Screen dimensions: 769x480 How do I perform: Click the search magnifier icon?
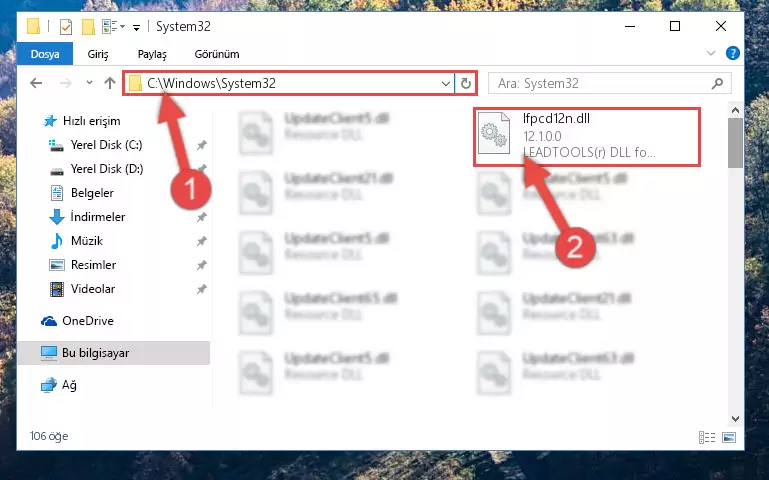click(x=717, y=83)
